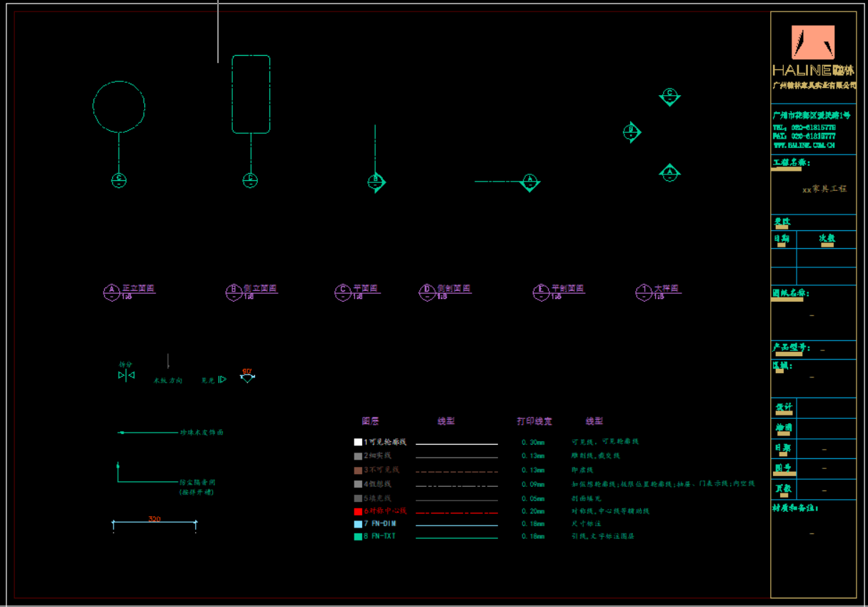868x607 pixels.
Task: Select the large circle shape outline
Action: 94,107
